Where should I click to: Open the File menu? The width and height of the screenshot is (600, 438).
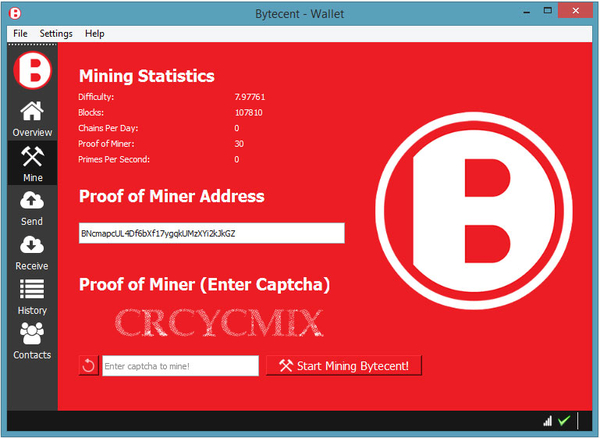[20, 33]
